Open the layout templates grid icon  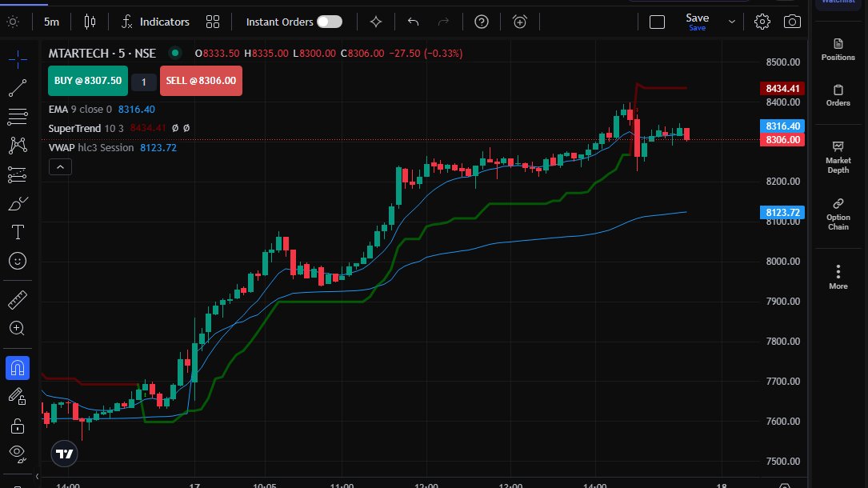pyautogui.click(x=213, y=22)
